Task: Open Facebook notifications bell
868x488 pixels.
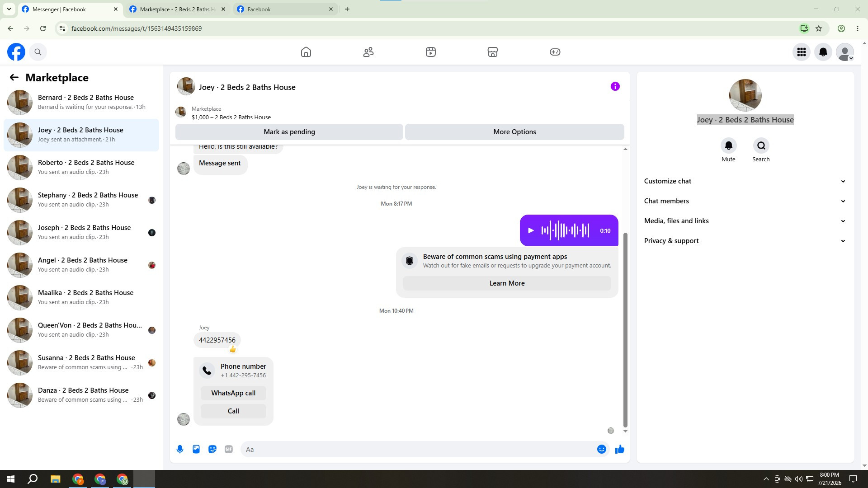Action: pos(823,52)
